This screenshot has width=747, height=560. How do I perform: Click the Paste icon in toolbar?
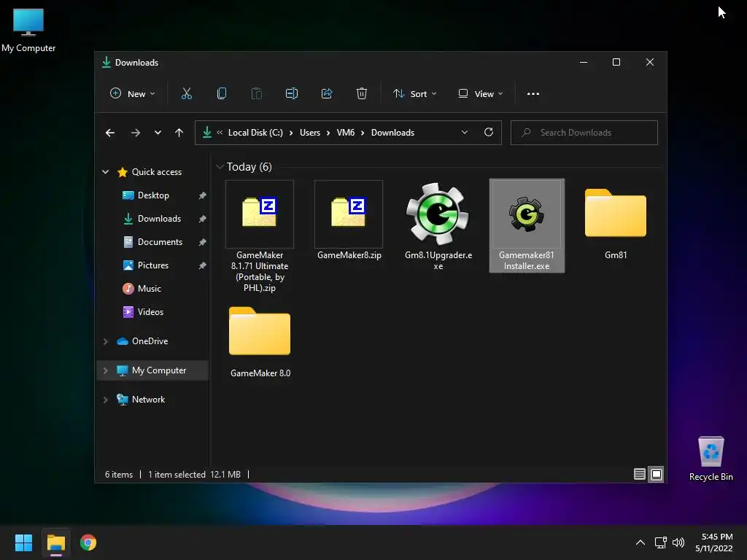coord(256,94)
